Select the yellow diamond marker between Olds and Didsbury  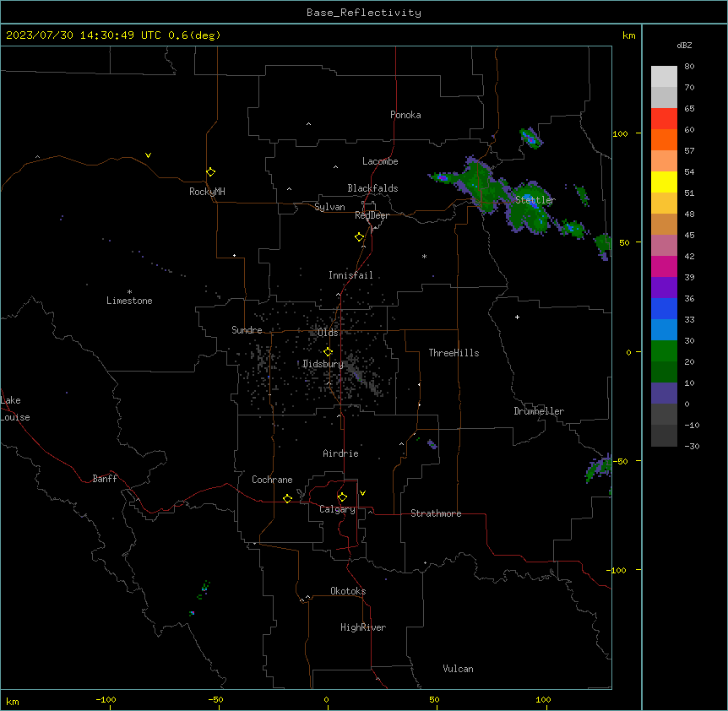pyautogui.click(x=328, y=352)
